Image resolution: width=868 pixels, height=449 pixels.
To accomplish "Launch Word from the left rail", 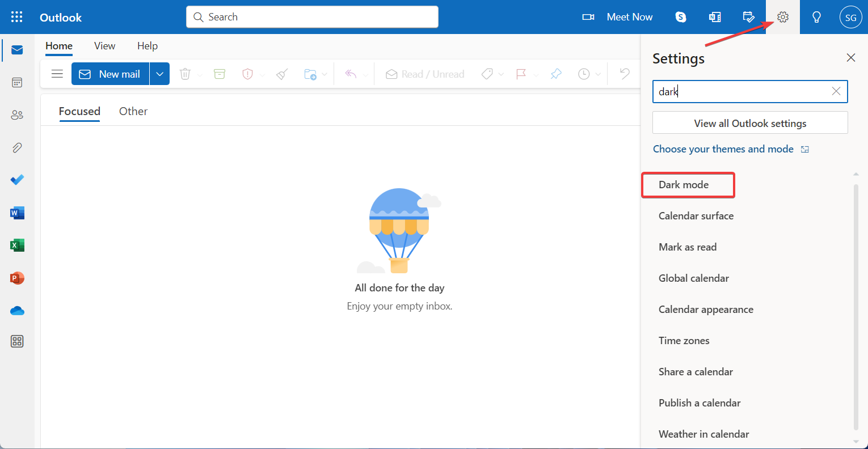I will coord(17,213).
